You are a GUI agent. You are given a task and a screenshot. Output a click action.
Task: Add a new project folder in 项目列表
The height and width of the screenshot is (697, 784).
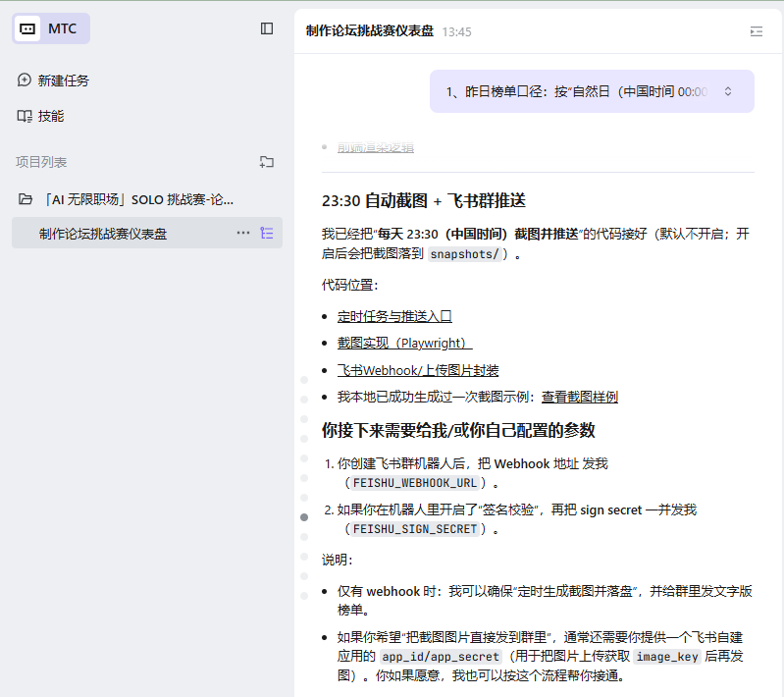pos(267,162)
